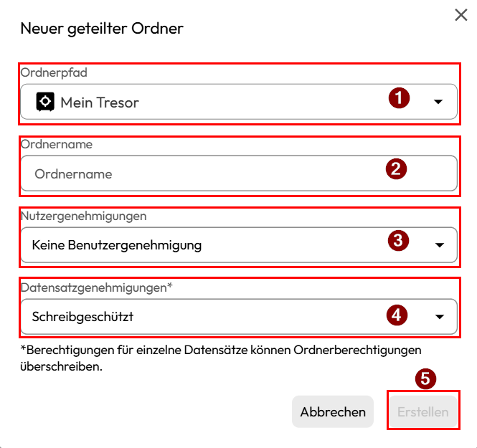
Task: Focus the Ordnername text field
Action: tap(201, 173)
